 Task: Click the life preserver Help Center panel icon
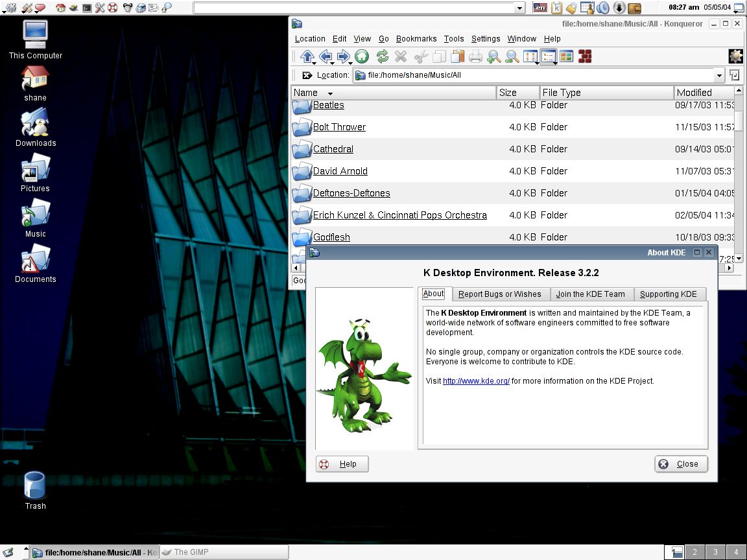(112, 8)
